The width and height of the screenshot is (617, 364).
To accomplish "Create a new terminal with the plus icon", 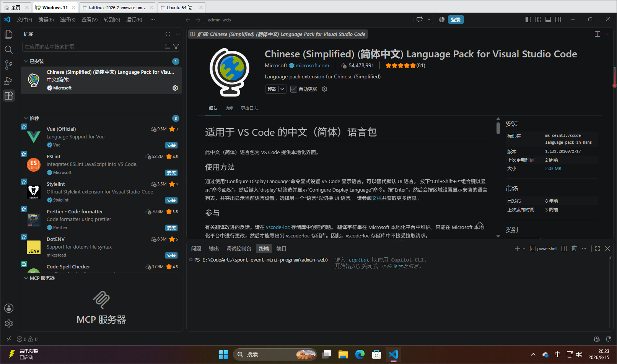I will tap(518, 249).
